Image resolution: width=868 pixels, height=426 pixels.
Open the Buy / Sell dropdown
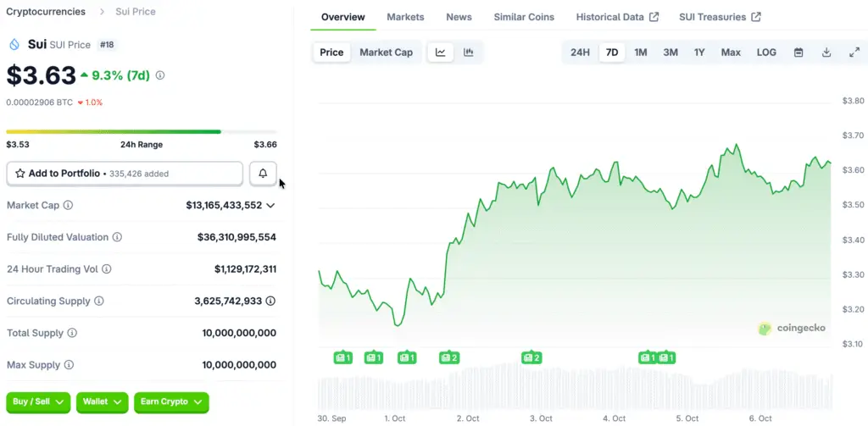pyautogui.click(x=39, y=402)
